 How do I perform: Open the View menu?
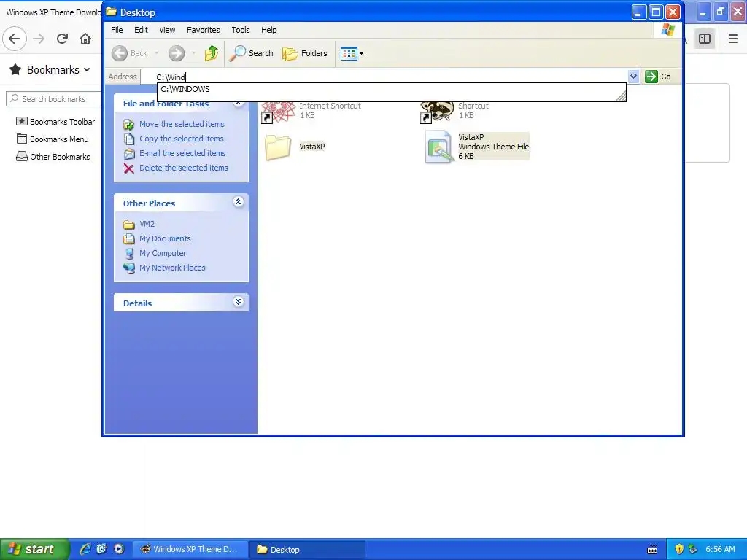tap(167, 30)
